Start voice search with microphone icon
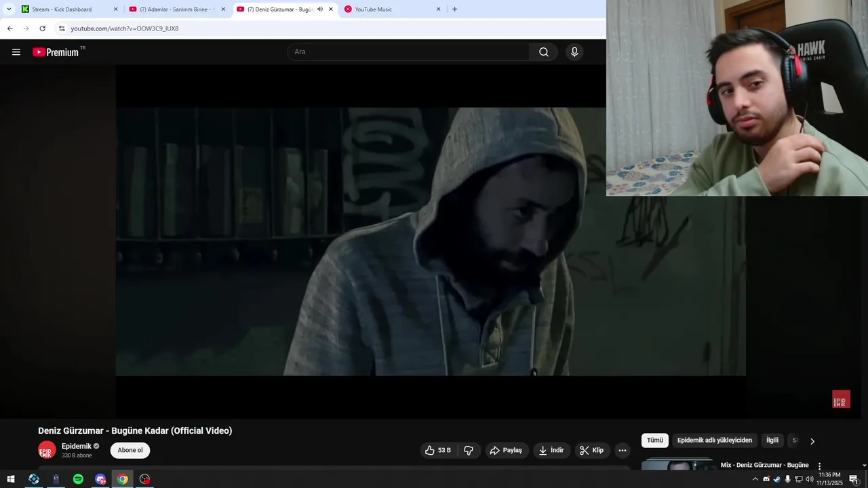 click(574, 52)
